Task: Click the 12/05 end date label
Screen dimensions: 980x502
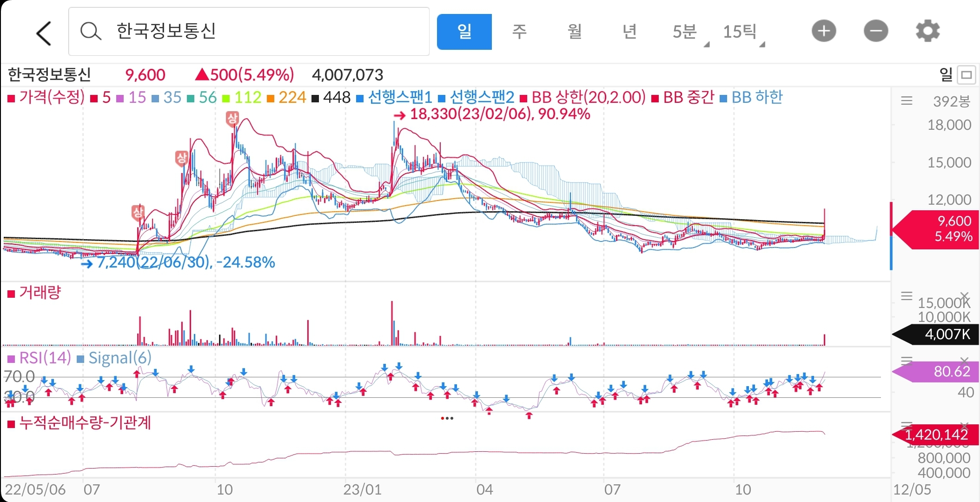Action: click(x=912, y=489)
